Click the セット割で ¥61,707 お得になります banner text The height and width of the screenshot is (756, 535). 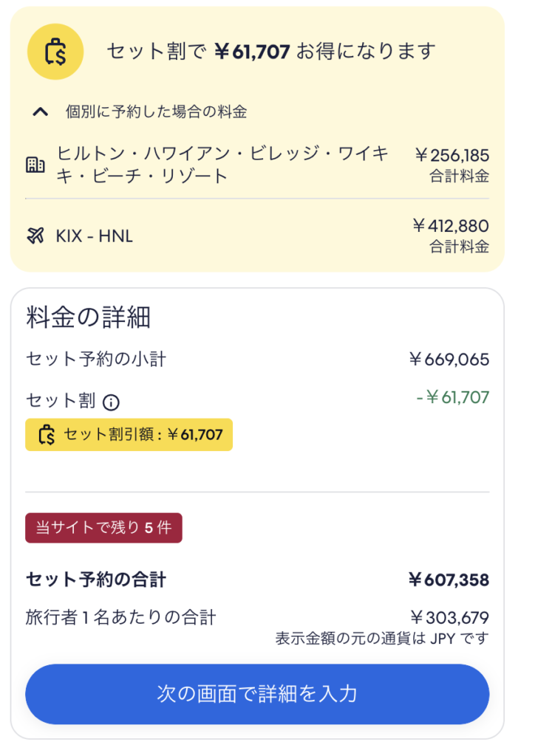point(271,51)
